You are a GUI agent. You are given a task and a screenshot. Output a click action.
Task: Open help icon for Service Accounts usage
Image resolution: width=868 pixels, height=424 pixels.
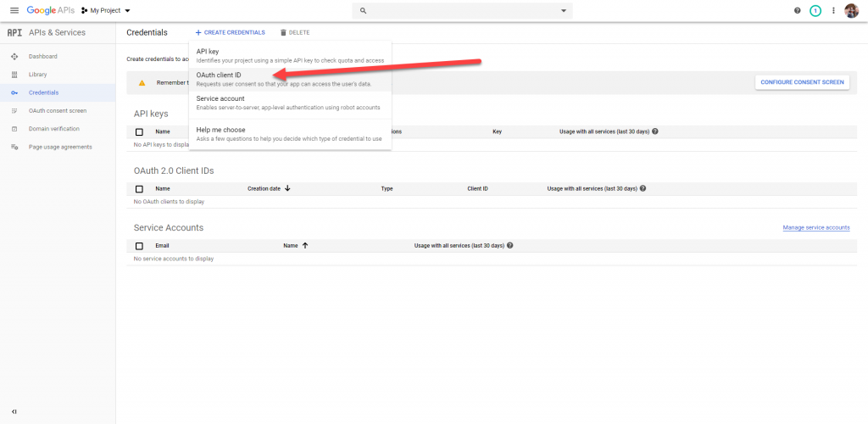point(509,245)
